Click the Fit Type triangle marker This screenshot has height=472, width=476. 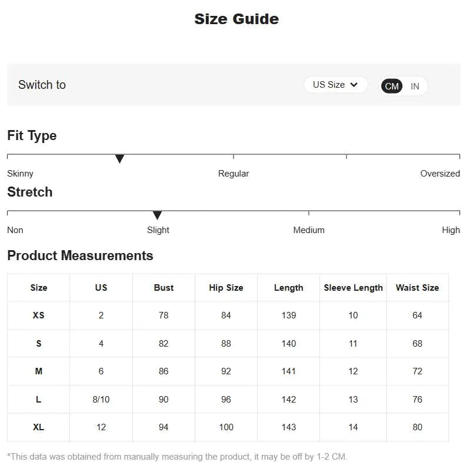point(119,159)
